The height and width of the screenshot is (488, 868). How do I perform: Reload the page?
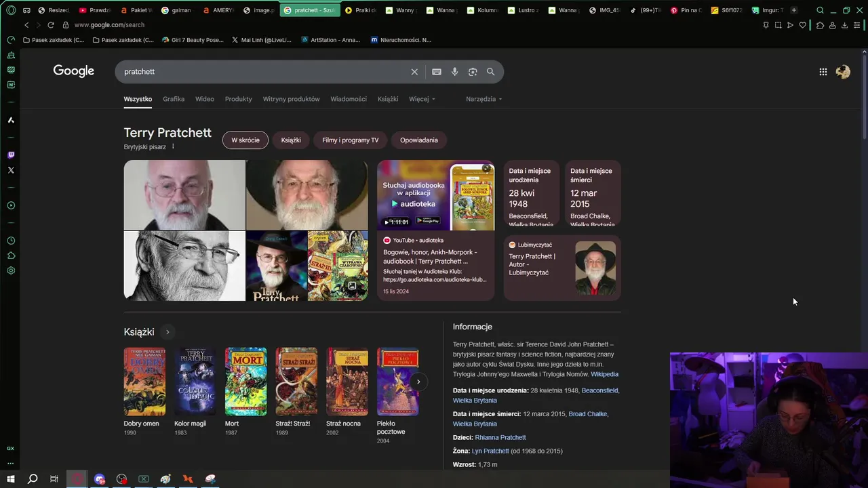(50, 25)
